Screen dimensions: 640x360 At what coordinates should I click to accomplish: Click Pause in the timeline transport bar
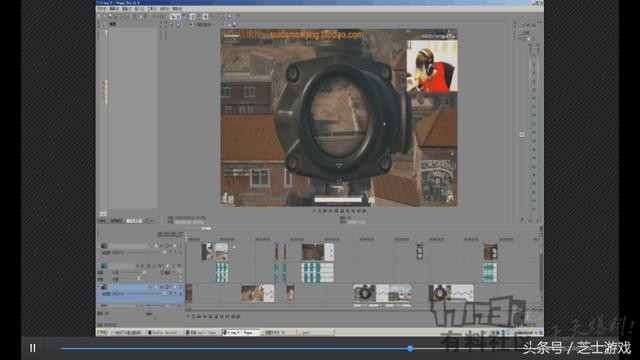(x=211, y=316)
